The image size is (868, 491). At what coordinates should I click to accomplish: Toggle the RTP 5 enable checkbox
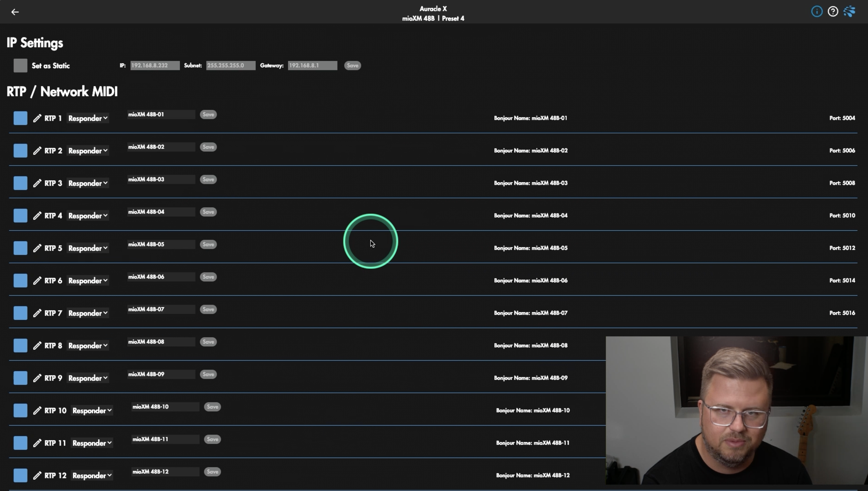click(20, 248)
